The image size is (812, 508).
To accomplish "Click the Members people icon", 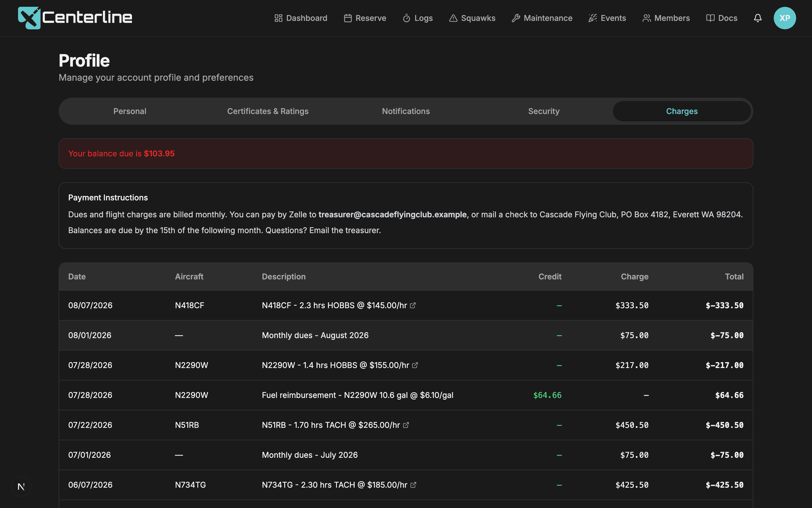I will [646, 18].
